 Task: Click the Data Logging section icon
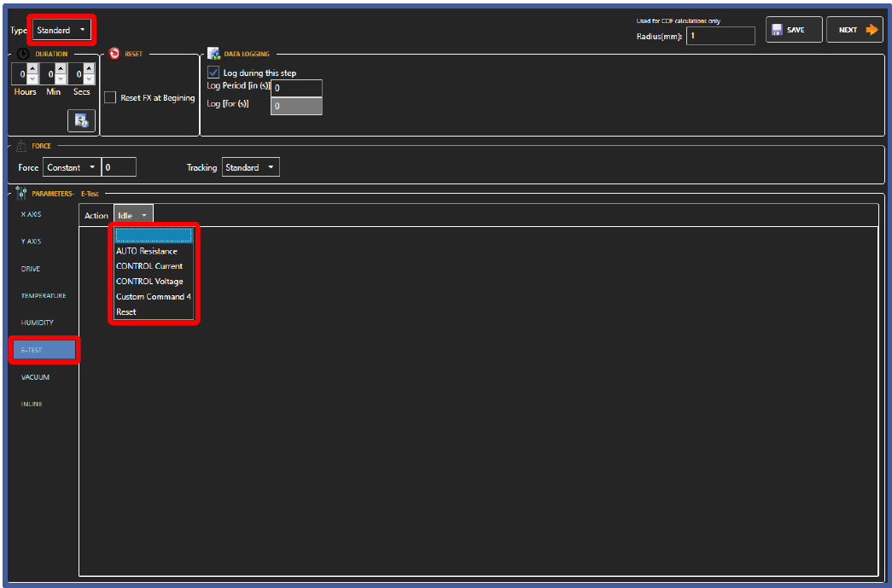213,54
